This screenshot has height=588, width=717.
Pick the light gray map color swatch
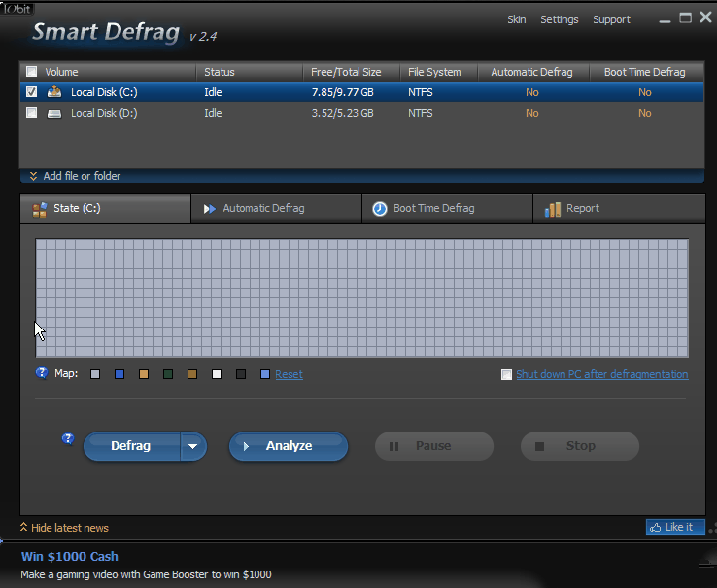tap(95, 374)
